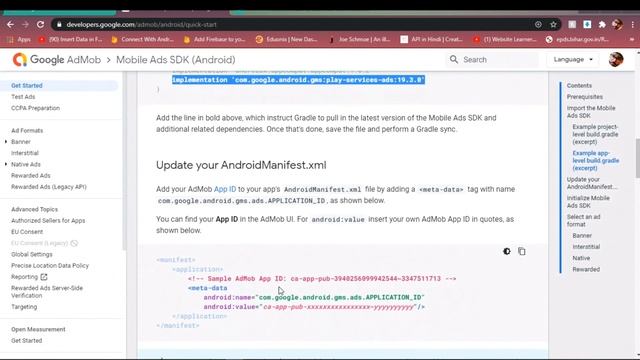Open the Chrome profile avatar in toolbar
The width and height of the screenshot is (640, 360).
tap(617, 24)
